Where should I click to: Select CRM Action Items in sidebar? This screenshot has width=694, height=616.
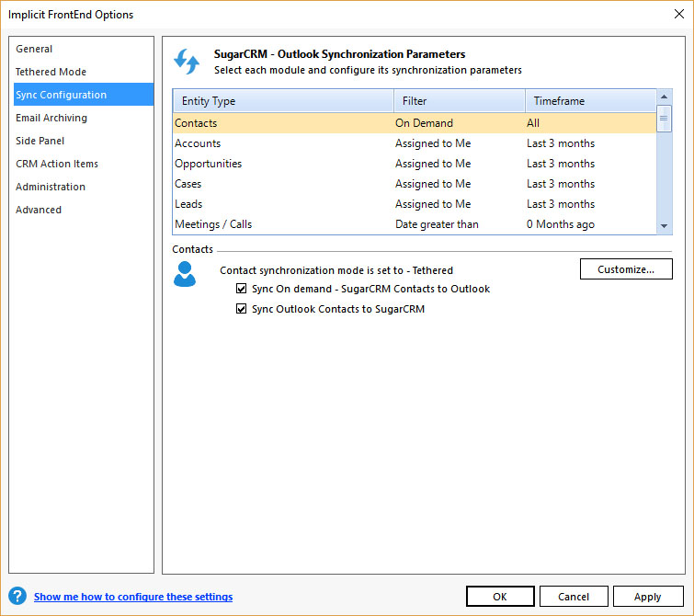pyautogui.click(x=57, y=164)
